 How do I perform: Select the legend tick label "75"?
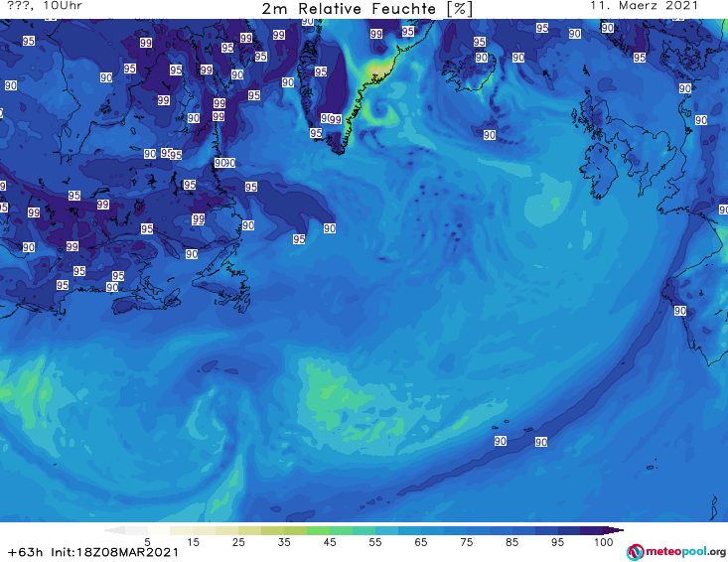click(466, 542)
